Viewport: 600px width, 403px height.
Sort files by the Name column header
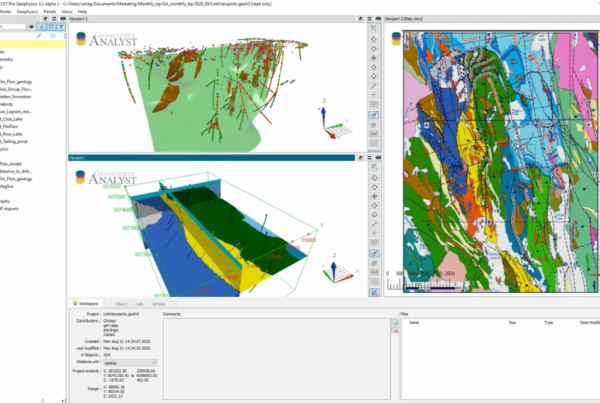coord(414,323)
